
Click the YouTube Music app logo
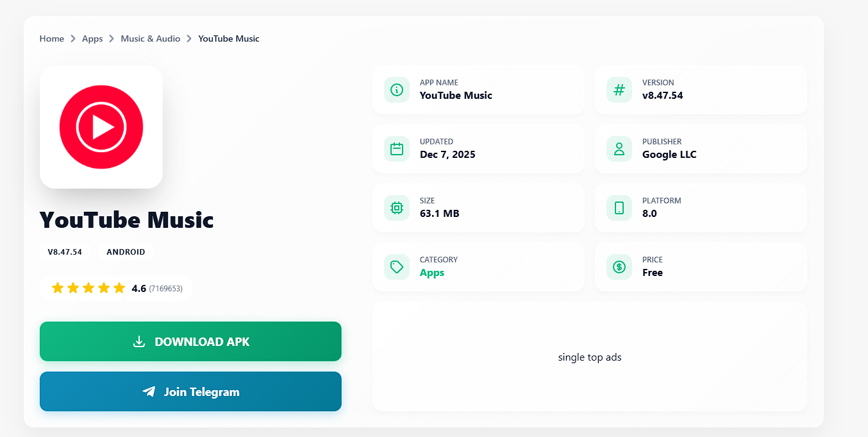tap(101, 127)
